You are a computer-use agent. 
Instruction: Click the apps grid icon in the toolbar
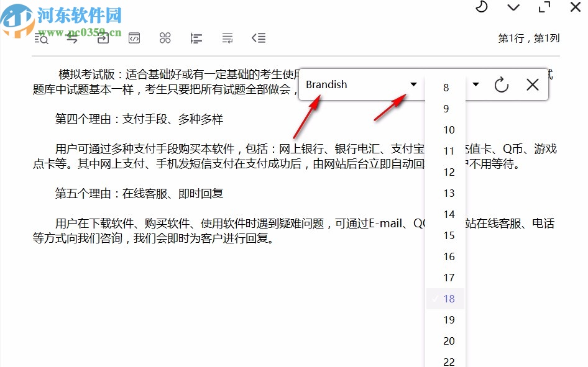[165, 38]
